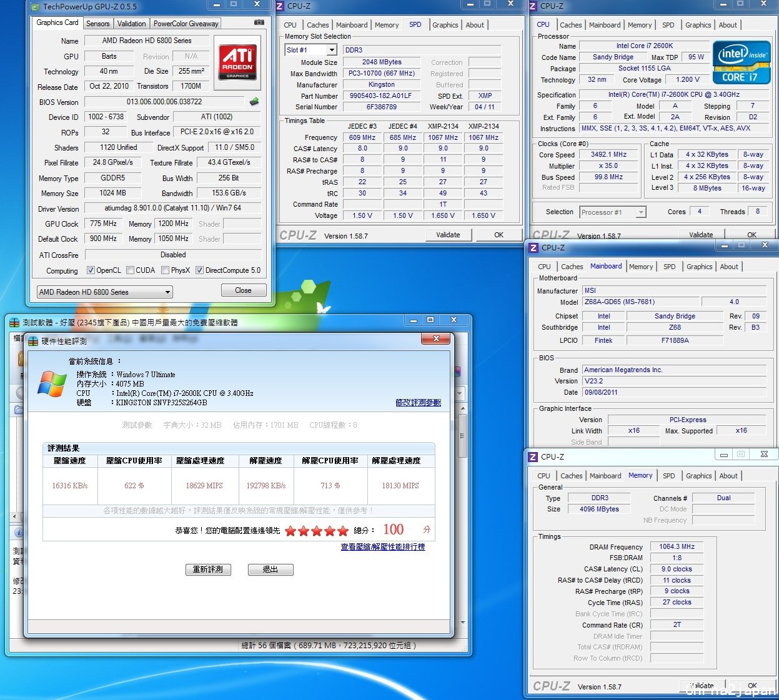
Task: Click the Release Date value Oct 22, 2010
Action: (x=109, y=86)
